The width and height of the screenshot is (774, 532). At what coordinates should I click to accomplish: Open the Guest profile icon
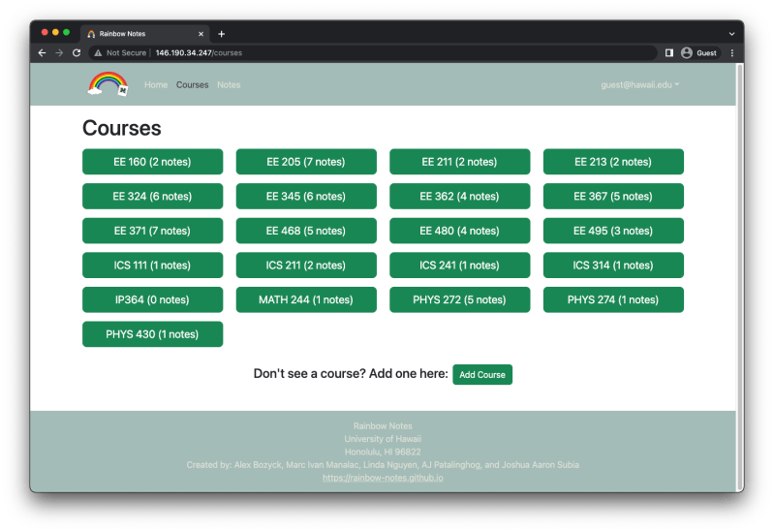click(687, 53)
